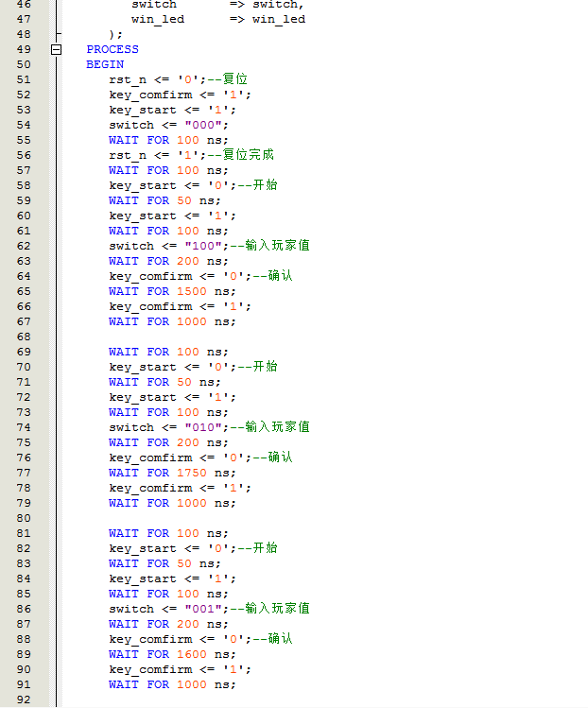Click WAIT FOR 50 ns on line 71
The image size is (588, 708).
[164, 383]
